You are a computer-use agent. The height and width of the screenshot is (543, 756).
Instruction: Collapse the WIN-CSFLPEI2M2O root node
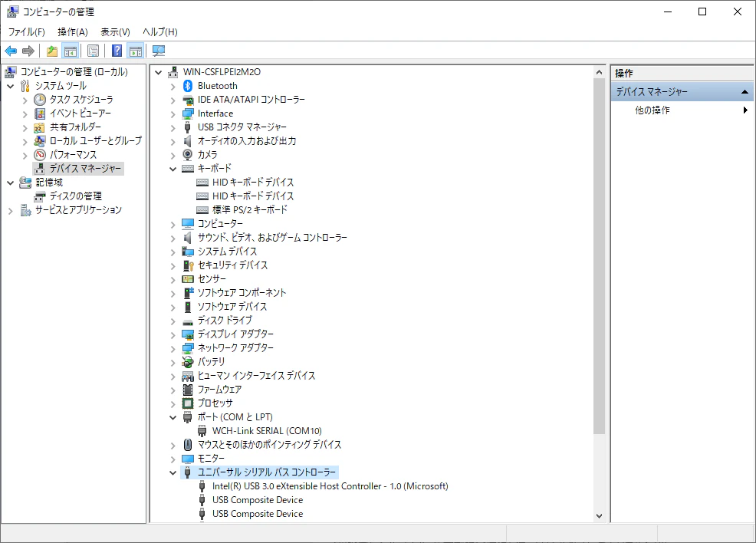pos(158,72)
